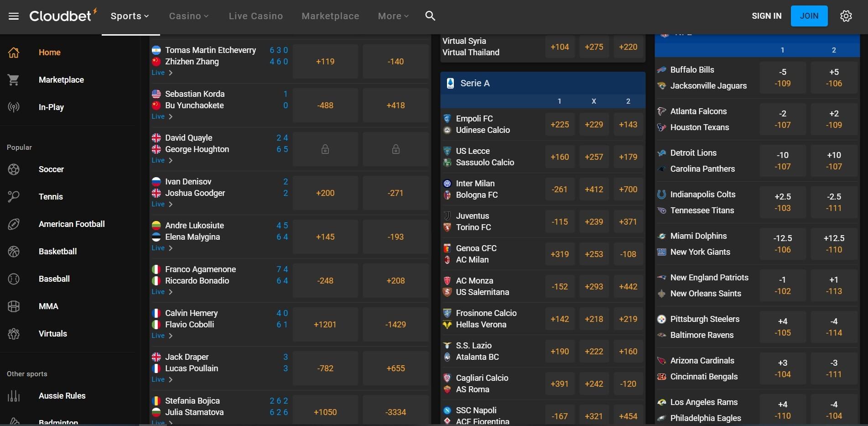The image size is (868, 426).
Task: Click the Indianapolis Colts horseshoe logo
Action: 661,195
